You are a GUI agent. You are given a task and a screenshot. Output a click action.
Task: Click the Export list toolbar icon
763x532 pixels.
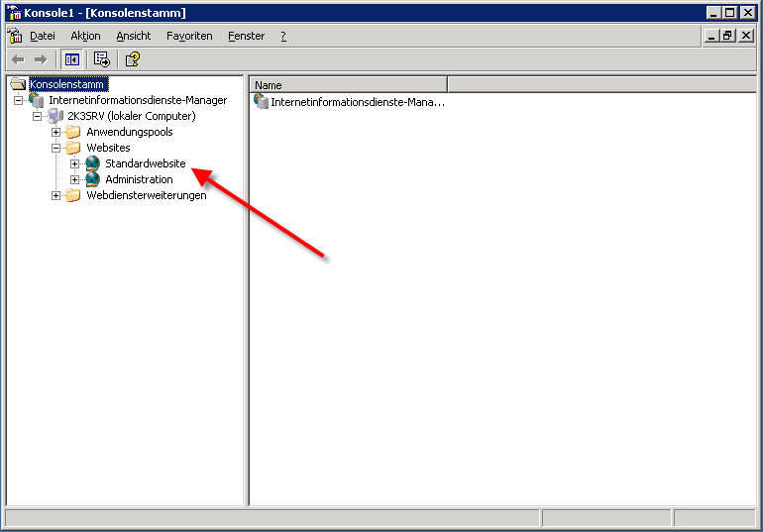102,59
